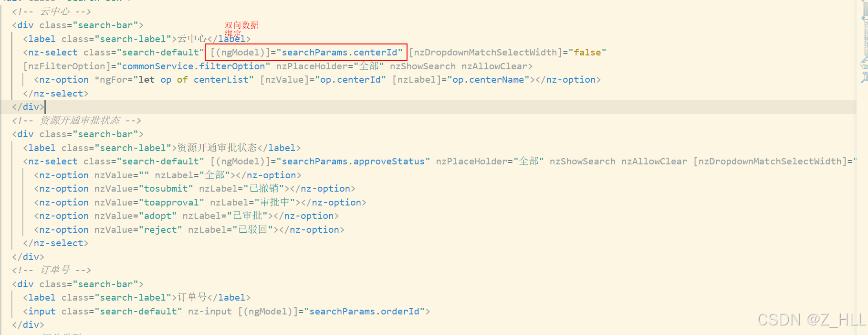Viewport: 868px width, 335px height.
Task: Click the 云中心 comment line
Action: coord(52,11)
